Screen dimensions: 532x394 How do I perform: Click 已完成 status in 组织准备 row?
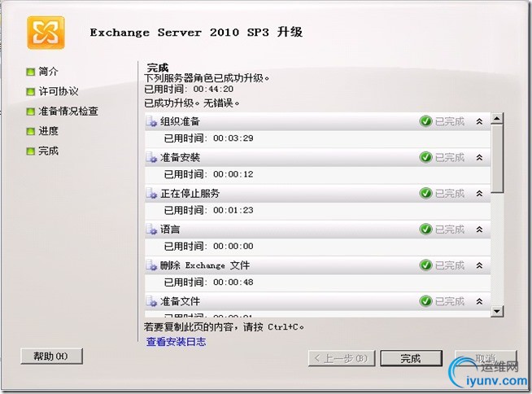tap(450, 121)
